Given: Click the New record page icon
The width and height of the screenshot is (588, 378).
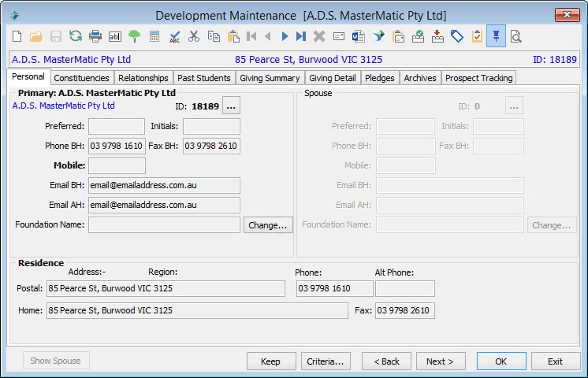Looking at the screenshot, I should click(x=17, y=36).
